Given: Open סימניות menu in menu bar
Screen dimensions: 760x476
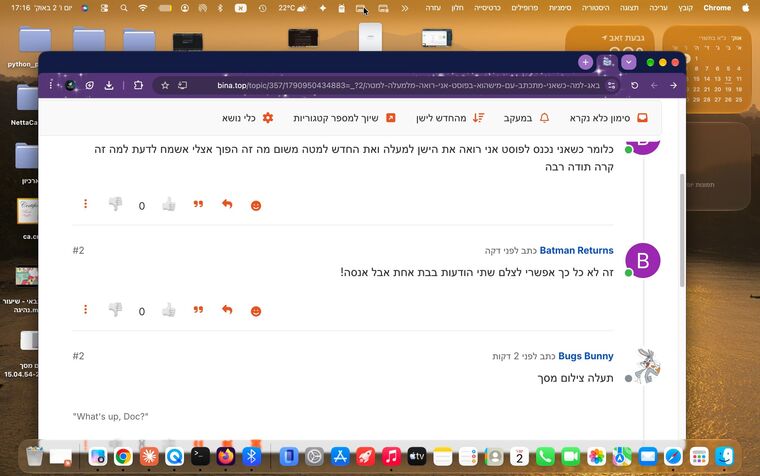Looking at the screenshot, I should pyautogui.click(x=560, y=8).
